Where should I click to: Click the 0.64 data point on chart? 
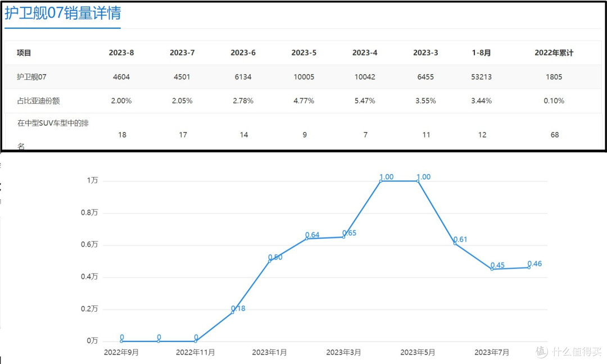[307, 239]
